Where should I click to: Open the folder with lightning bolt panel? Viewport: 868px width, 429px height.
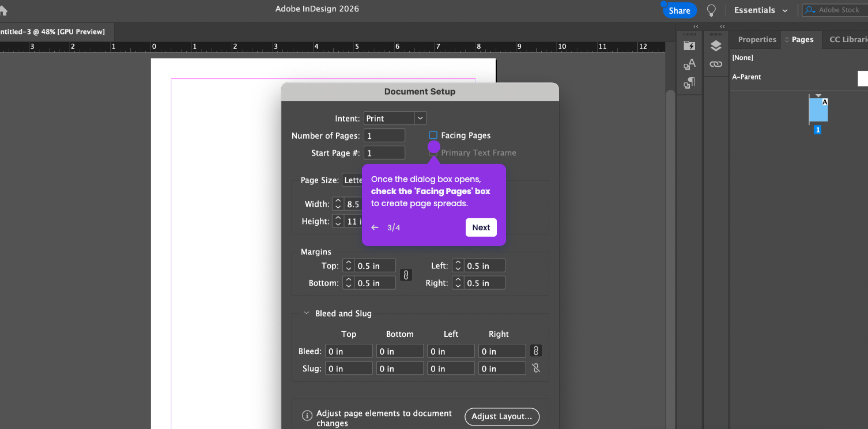[x=689, y=45]
